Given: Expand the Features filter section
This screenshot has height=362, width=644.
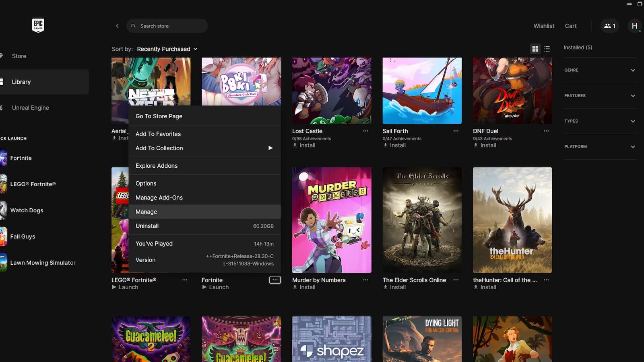Looking at the screenshot, I should [x=600, y=96].
